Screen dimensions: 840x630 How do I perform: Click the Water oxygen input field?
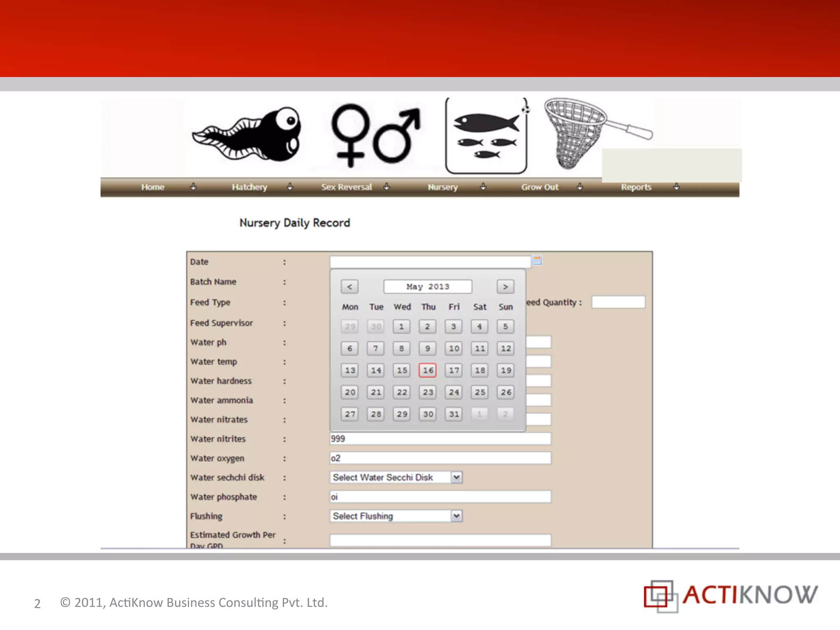point(440,458)
